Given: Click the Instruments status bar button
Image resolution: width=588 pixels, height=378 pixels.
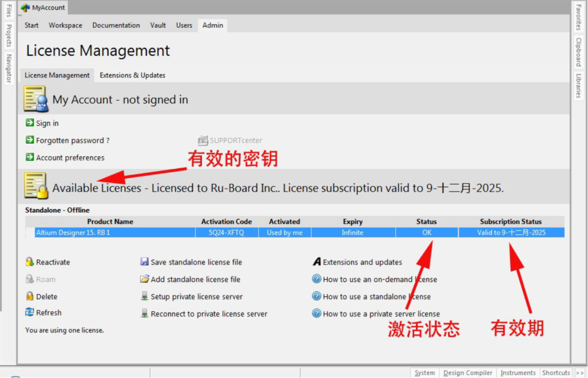Looking at the screenshot, I should [518, 373].
